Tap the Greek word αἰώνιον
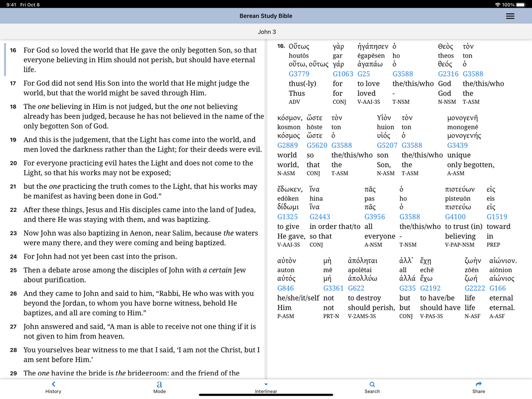This screenshot has height=399, width=532. point(503,261)
